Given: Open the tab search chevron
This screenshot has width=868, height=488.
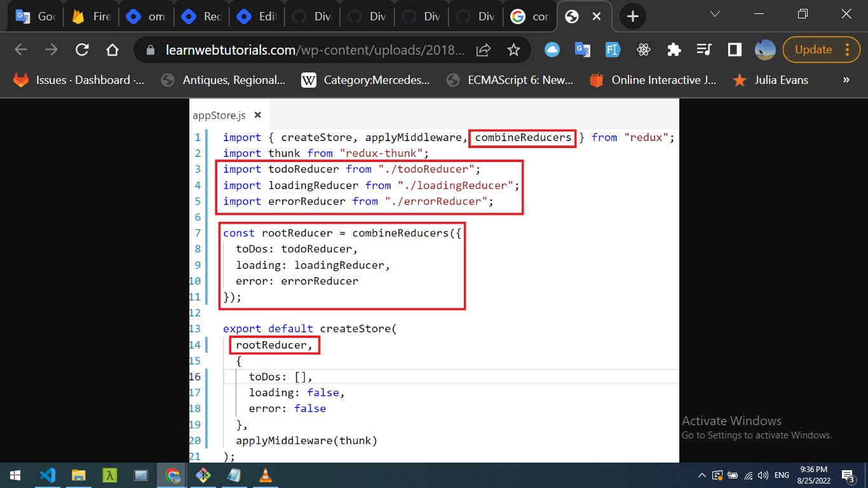Looking at the screenshot, I should (715, 14).
